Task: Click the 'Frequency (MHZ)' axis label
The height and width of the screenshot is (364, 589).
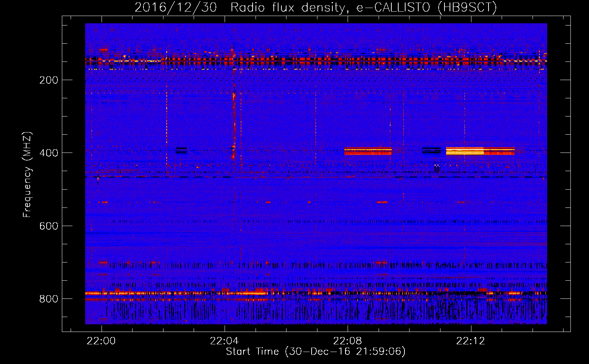Action: click(x=27, y=174)
